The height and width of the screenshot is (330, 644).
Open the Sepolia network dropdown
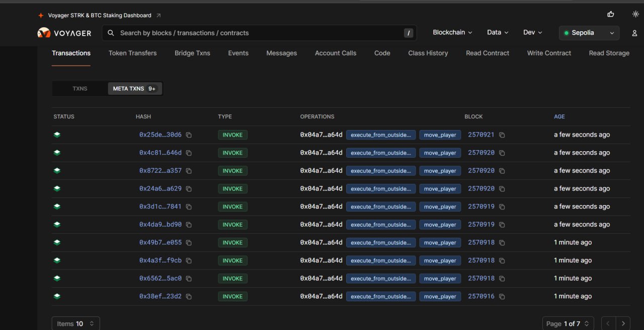[589, 33]
